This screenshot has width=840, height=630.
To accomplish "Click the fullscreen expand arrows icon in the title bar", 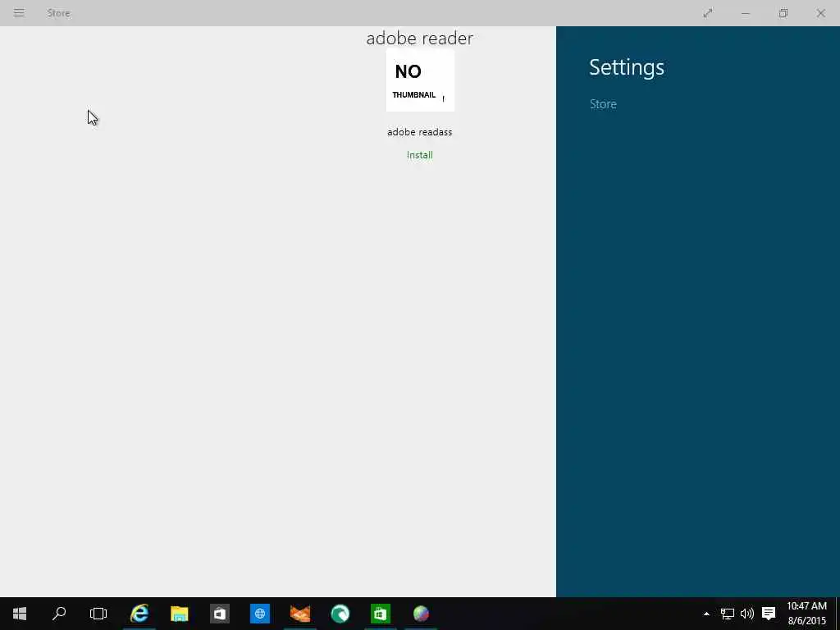I will (x=708, y=13).
